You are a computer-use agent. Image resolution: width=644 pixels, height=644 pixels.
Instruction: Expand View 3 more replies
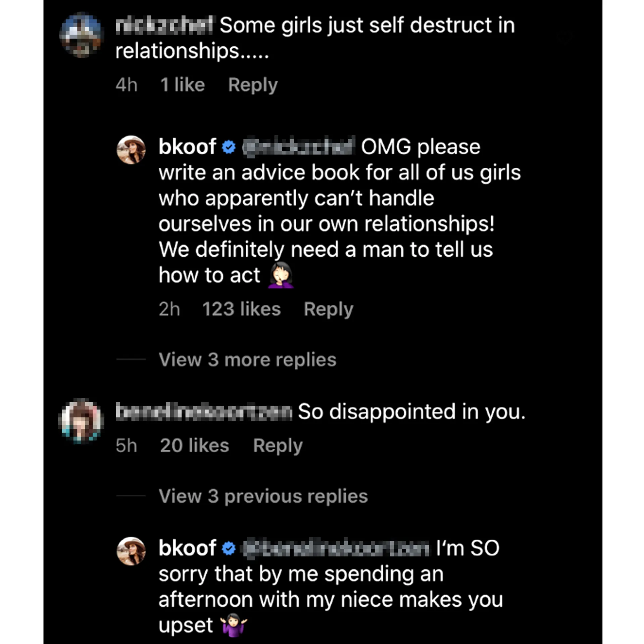click(x=247, y=360)
